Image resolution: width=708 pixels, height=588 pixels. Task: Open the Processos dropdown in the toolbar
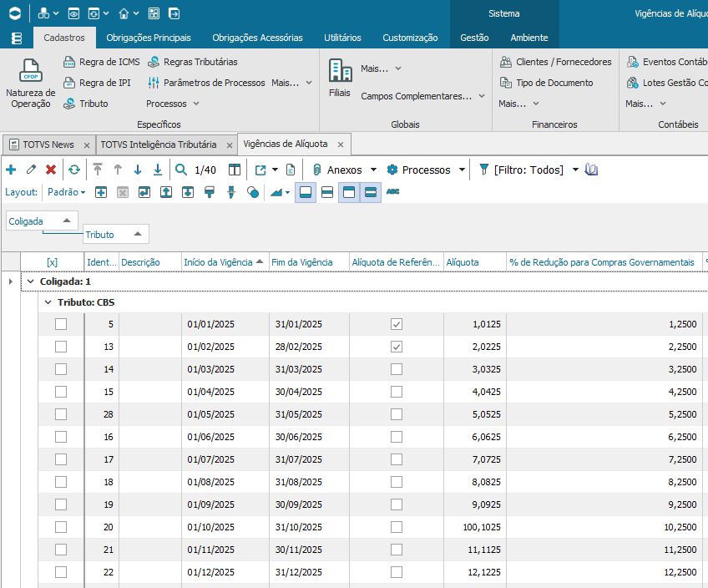(426, 170)
